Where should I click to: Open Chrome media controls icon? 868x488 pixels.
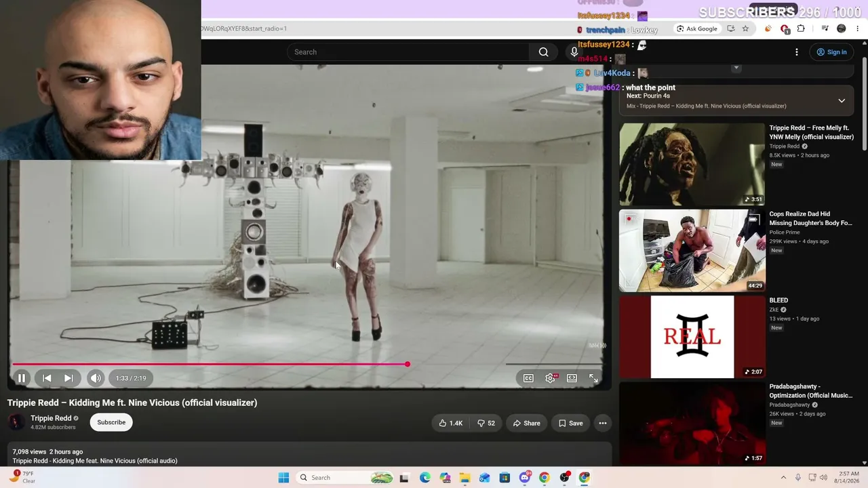[x=825, y=28]
